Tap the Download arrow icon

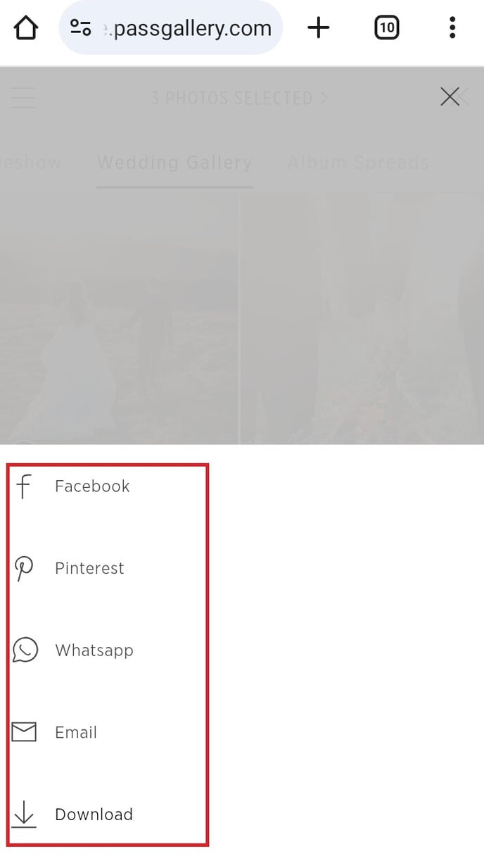tap(24, 814)
